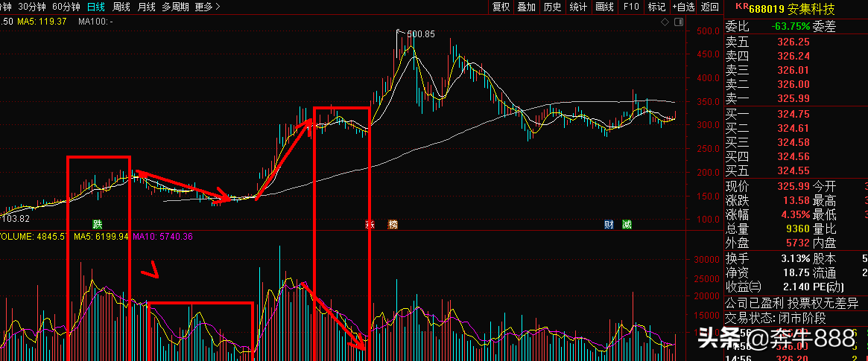Activate the 画线 drawing tool button
The image size is (868, 361).
click(604, 7)
